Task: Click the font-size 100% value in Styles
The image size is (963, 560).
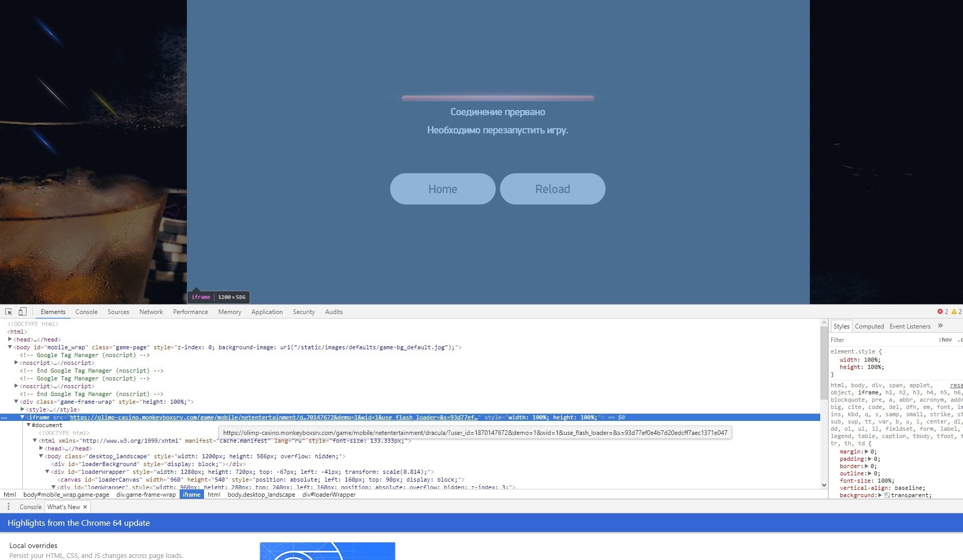Action: tap(885, 481)
